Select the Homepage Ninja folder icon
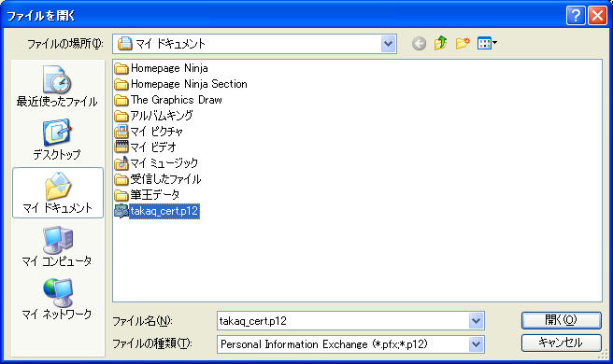This screenshot has width=613, height=364. click(x=121, y=69)
